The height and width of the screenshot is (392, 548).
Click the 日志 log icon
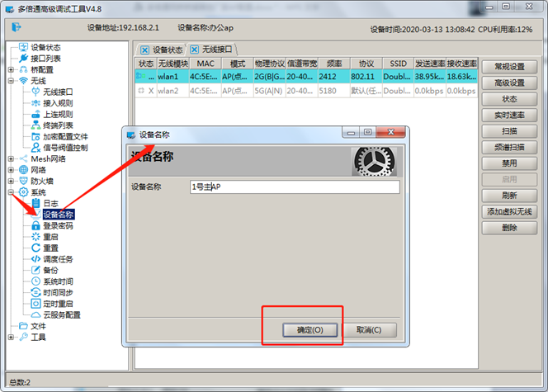pos(35,203)
